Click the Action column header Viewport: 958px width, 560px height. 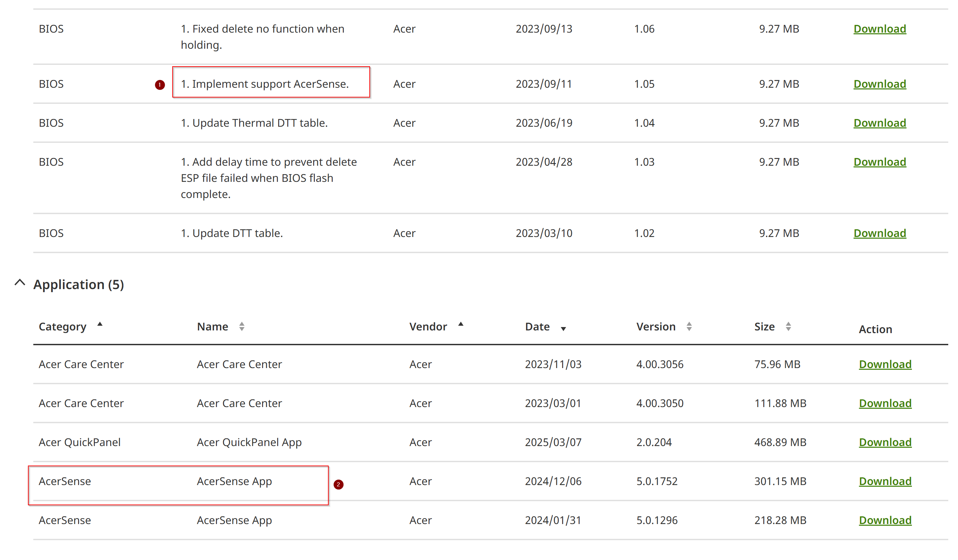tap(875, 329)
